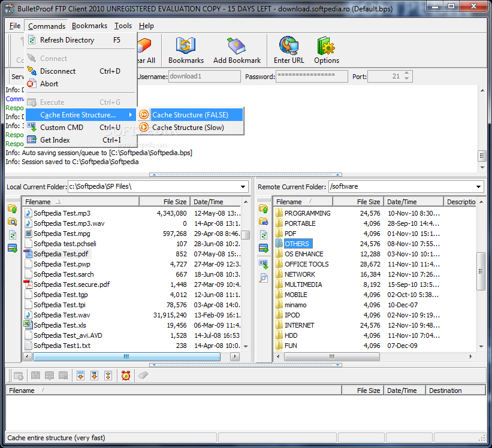Click the grayed move queue item up icon
Image resolution: width=492 pixels, height=448 pixels.
click(35, 376)
